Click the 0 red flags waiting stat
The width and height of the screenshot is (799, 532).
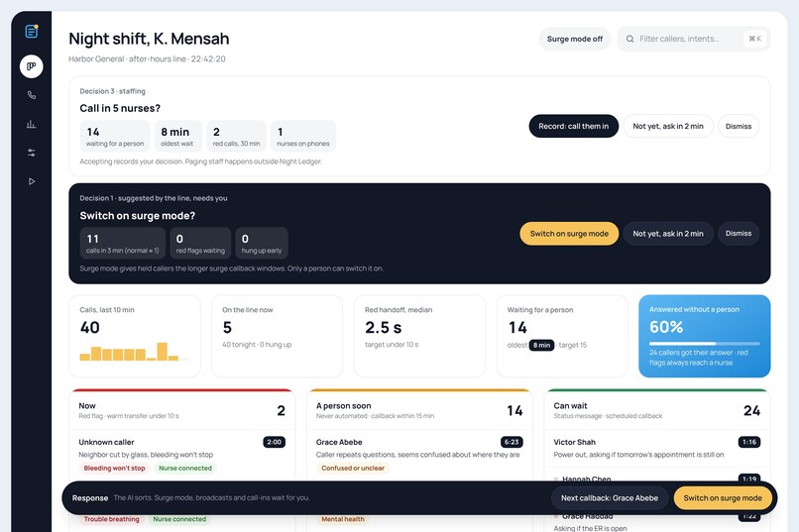pyautogui.click(x=200, y=244)
